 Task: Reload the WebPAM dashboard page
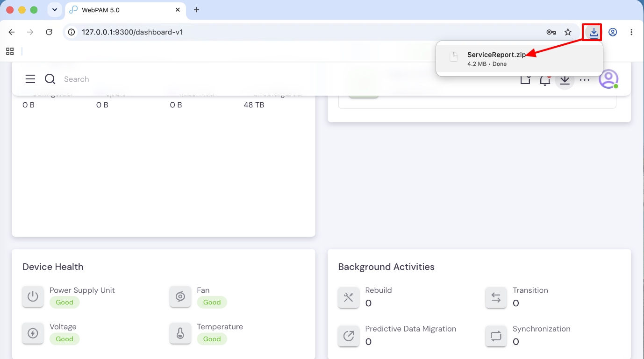point(49,32)
